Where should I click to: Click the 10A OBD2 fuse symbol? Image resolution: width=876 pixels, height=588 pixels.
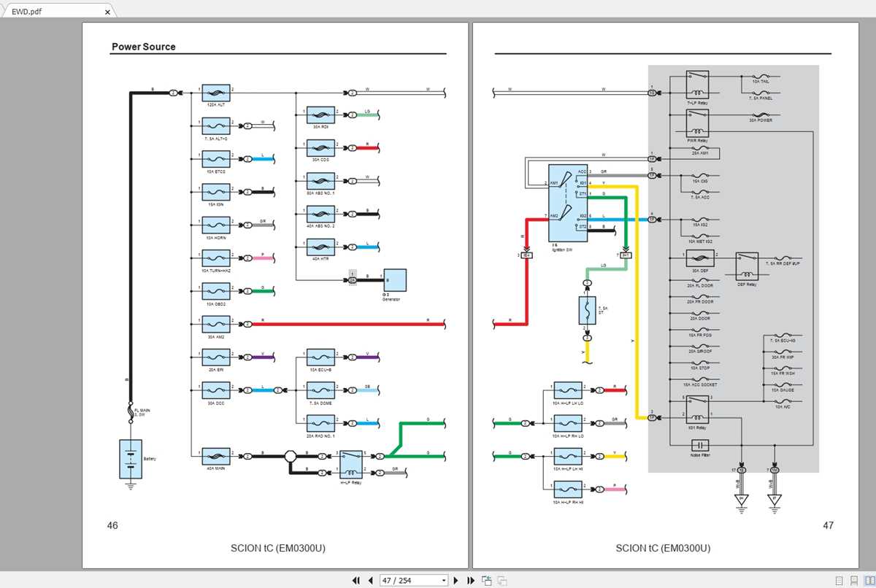point(215,291)
